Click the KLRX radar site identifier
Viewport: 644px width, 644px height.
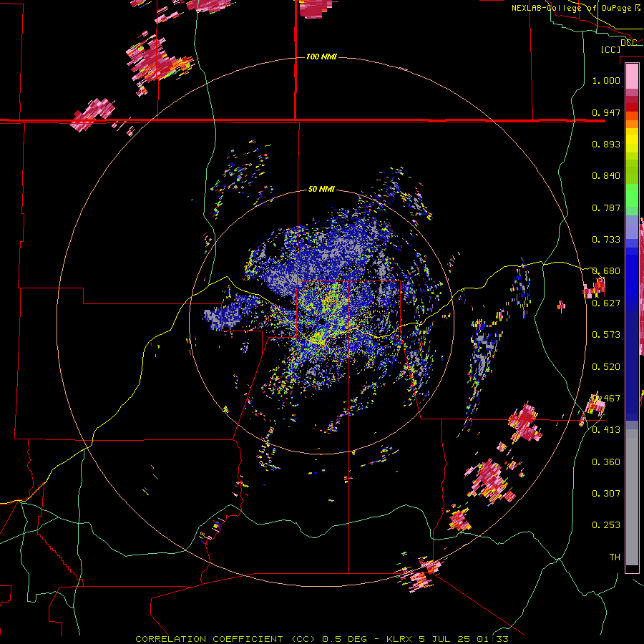(399, 639)
